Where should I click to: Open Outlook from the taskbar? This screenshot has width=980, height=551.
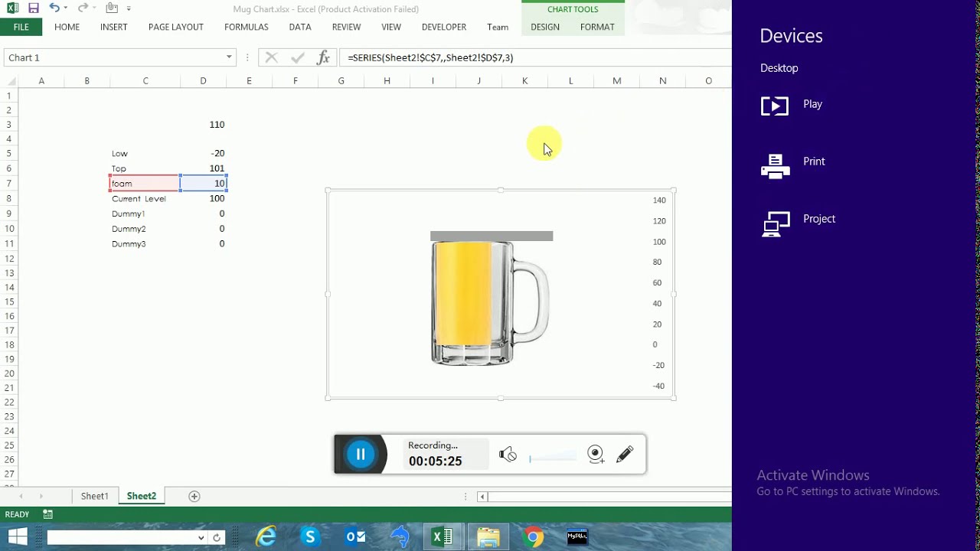tap(355, 537)
